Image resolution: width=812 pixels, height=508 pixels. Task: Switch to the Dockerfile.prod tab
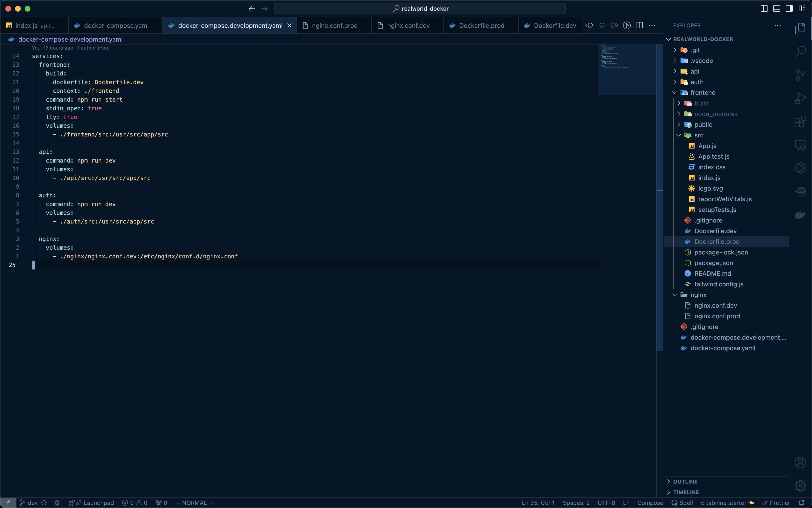coord(481,26)
